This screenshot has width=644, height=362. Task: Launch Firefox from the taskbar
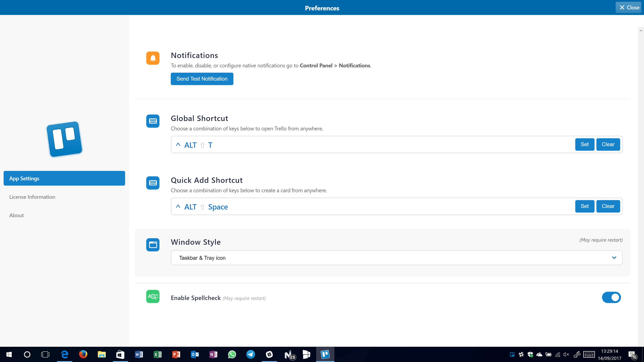coord(83,354)
